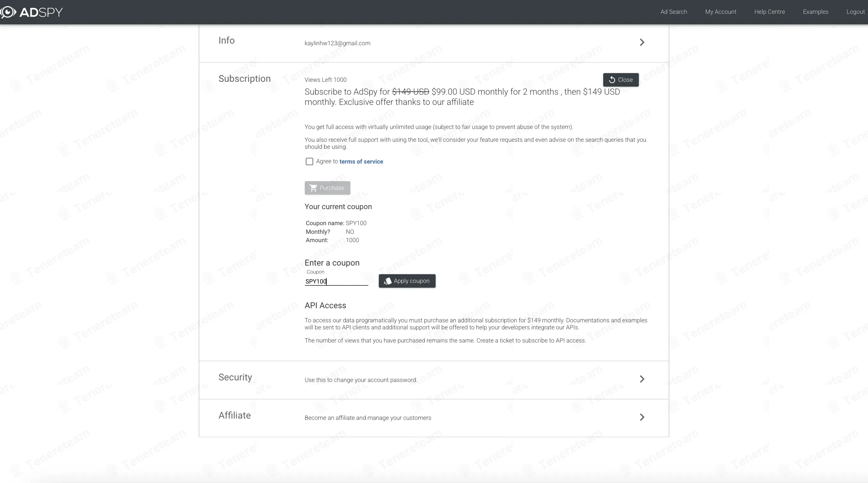Expand the Security section chevron
The height and width of the screenshot is (483, 868).
coord(642,379)
